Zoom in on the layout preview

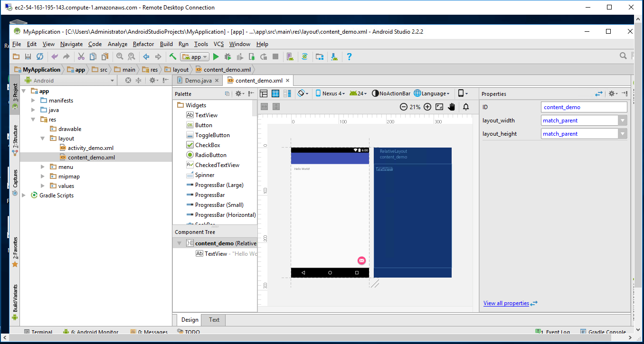click(x=426, y=106)
